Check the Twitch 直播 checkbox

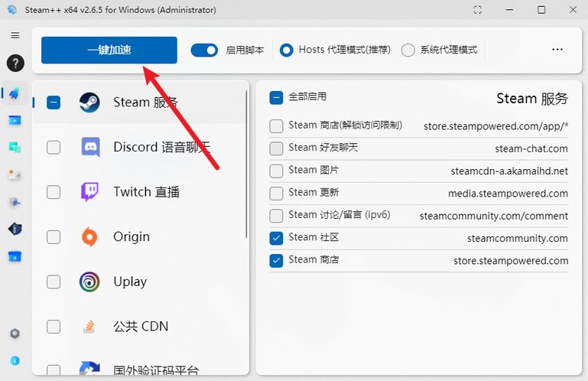pyautogui.click(x=54, y=192)
